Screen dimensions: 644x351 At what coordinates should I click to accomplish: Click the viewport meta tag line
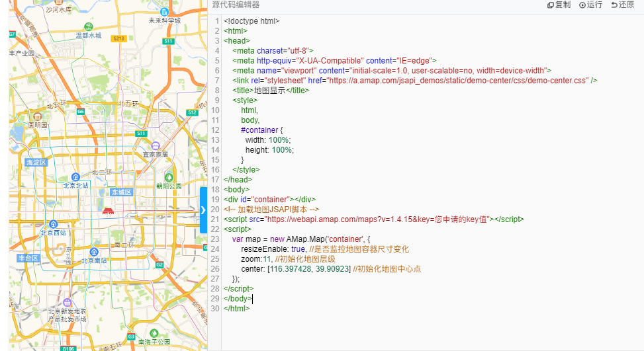(392, 71)
